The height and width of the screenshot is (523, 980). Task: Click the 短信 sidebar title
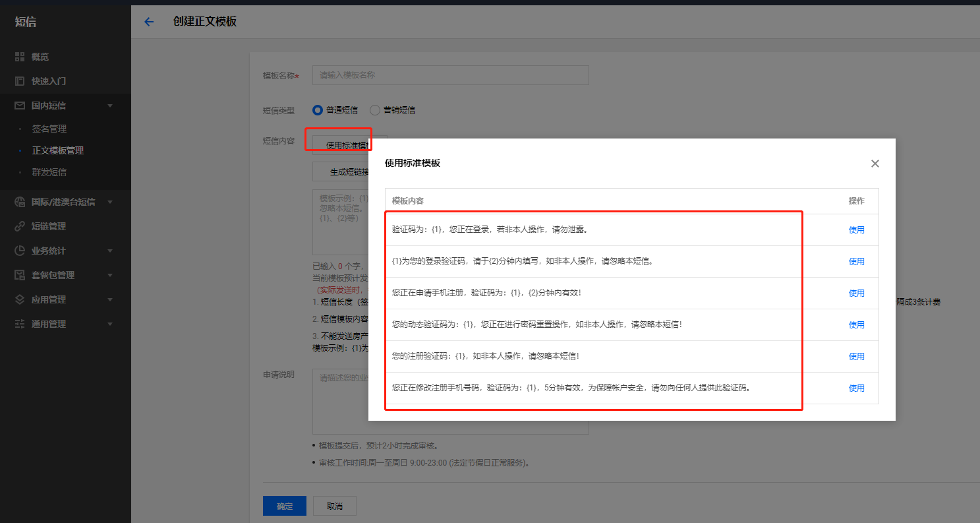[x=26, y=22]
